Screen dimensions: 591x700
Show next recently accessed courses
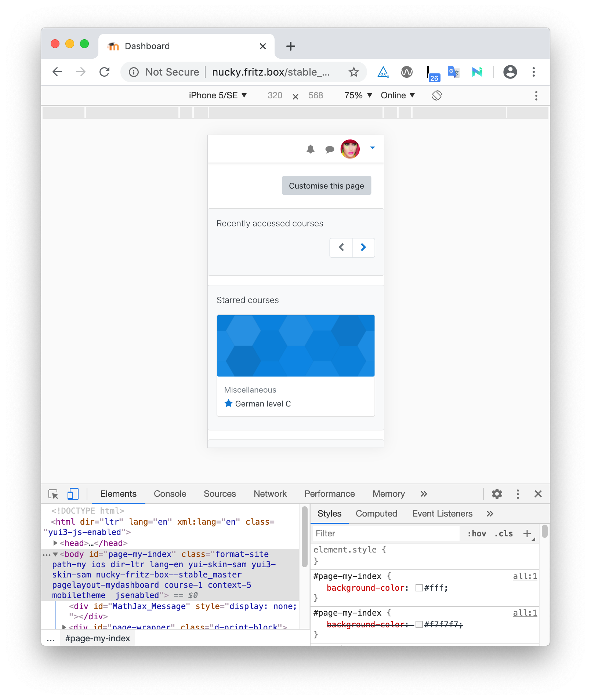tap(363, 247)
